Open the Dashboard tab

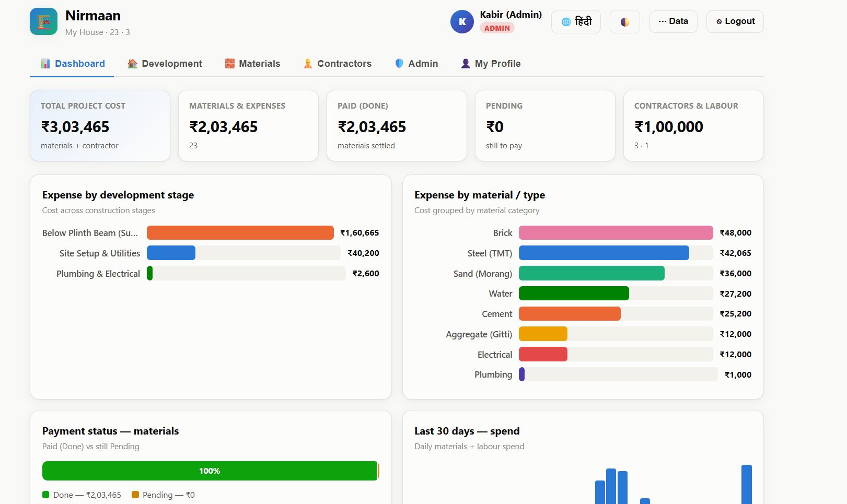[x=72, y=64]
